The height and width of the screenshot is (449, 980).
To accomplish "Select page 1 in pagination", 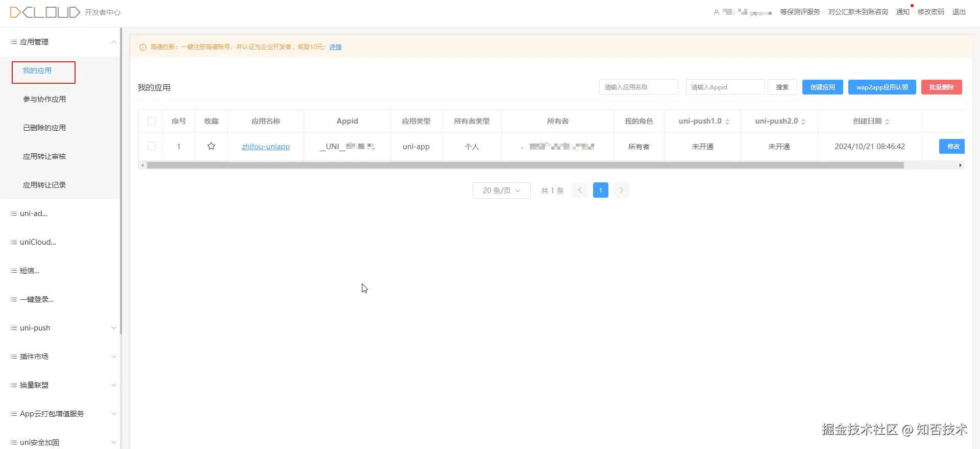I will coord(601,190).
